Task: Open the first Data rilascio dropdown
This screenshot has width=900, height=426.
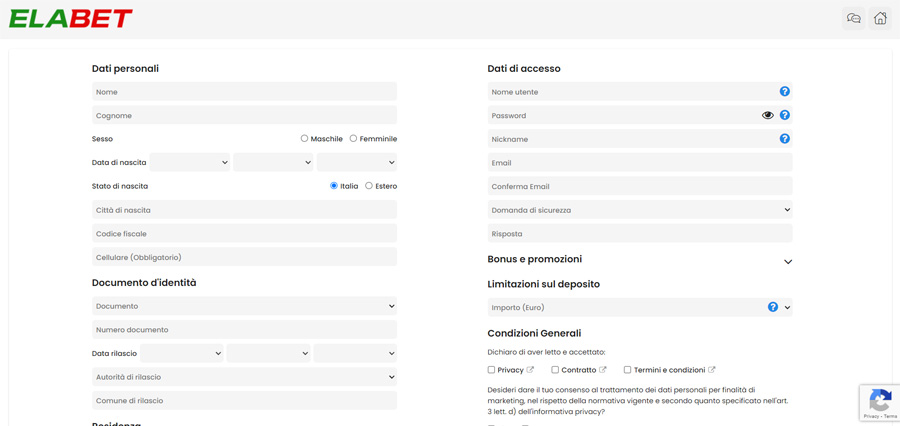Action: (182, 353)
